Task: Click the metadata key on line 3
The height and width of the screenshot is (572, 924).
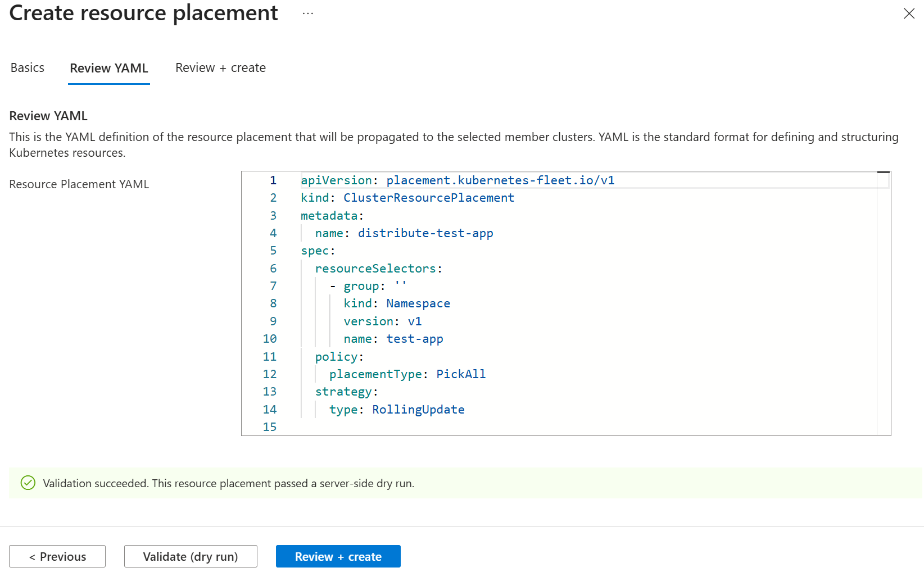Action: pos(329,216)
